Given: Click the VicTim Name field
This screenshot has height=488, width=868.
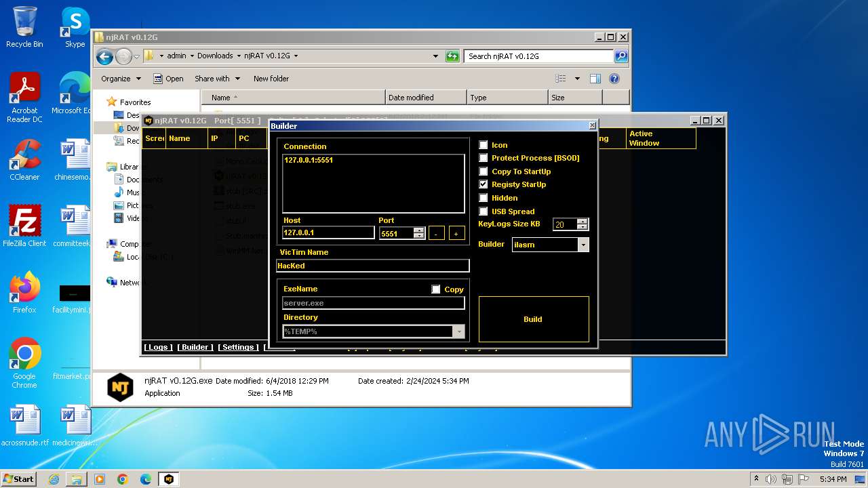Looking at the screenshot, I should point(373,266).
